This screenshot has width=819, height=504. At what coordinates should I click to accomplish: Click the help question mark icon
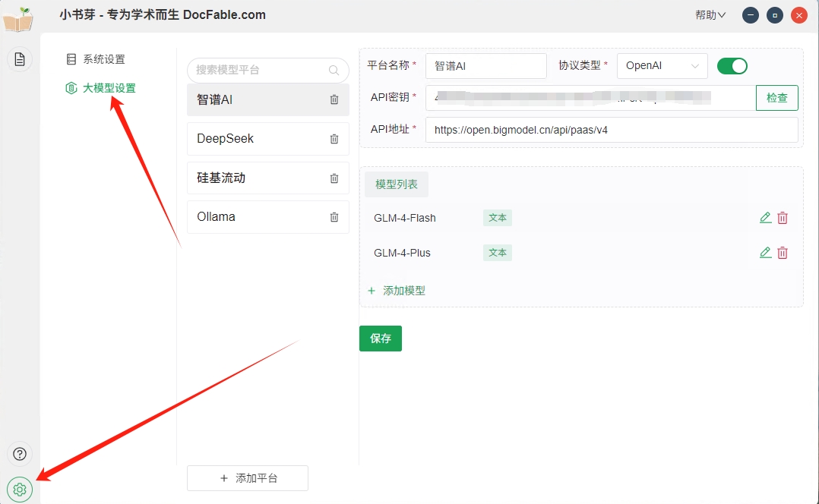[20, 454]
